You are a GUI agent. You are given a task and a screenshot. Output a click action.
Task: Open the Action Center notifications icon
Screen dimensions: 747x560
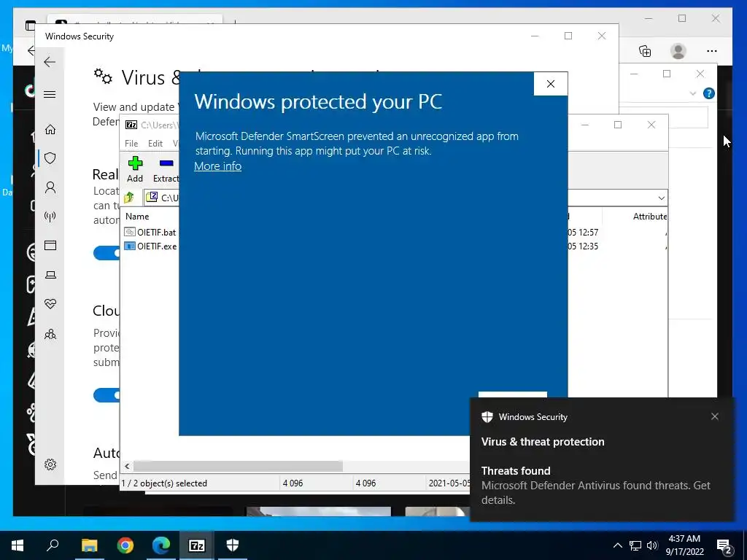point(724,546)
